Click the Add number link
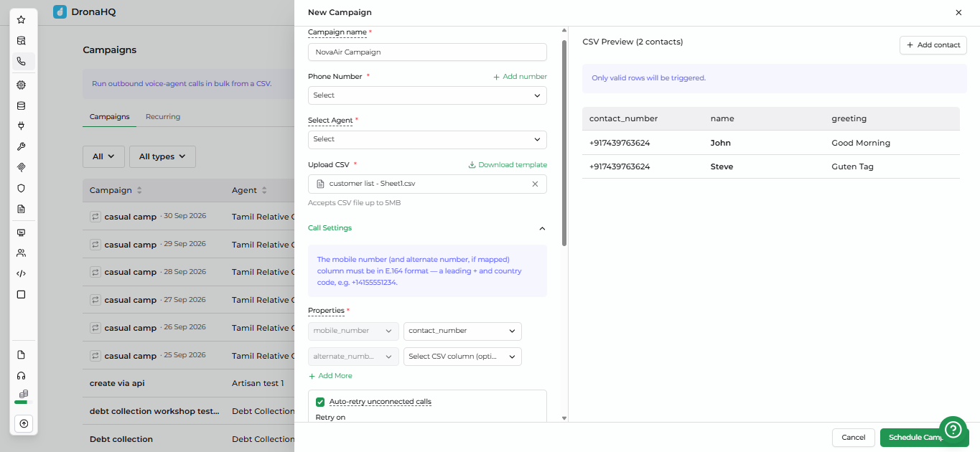Screen dimensions: 980x452 520,77
